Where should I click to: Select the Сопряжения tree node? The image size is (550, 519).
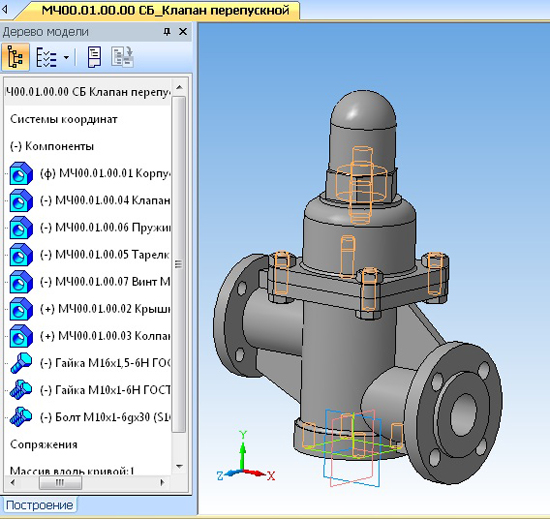[x=43, y=445]
